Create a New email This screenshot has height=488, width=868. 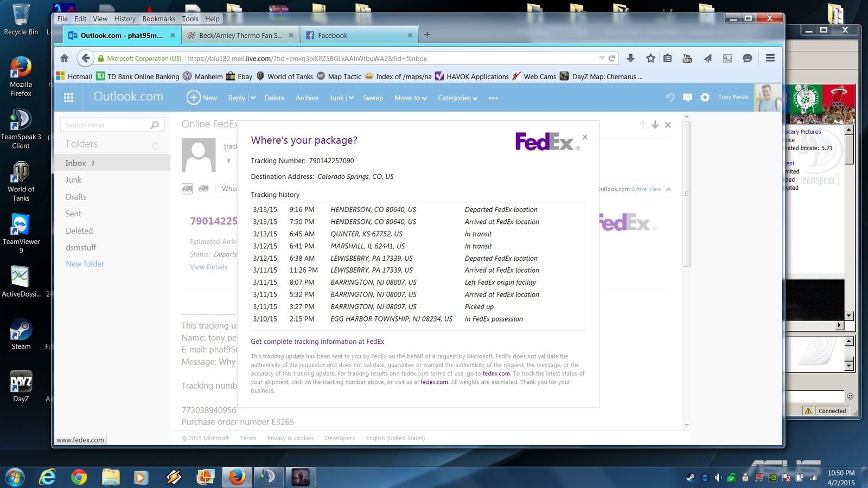coord(202,98)
